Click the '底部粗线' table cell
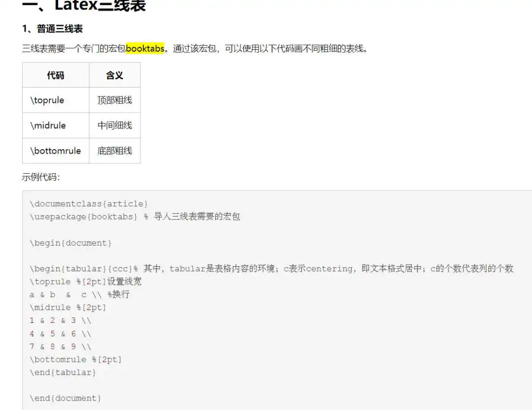 coord(115,151)
